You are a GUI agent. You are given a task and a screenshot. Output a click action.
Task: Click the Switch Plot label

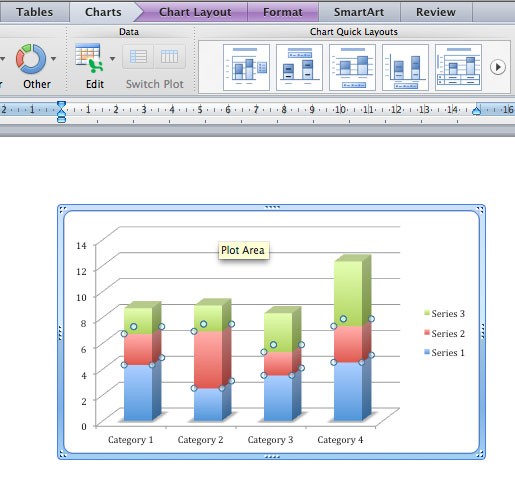155,84
